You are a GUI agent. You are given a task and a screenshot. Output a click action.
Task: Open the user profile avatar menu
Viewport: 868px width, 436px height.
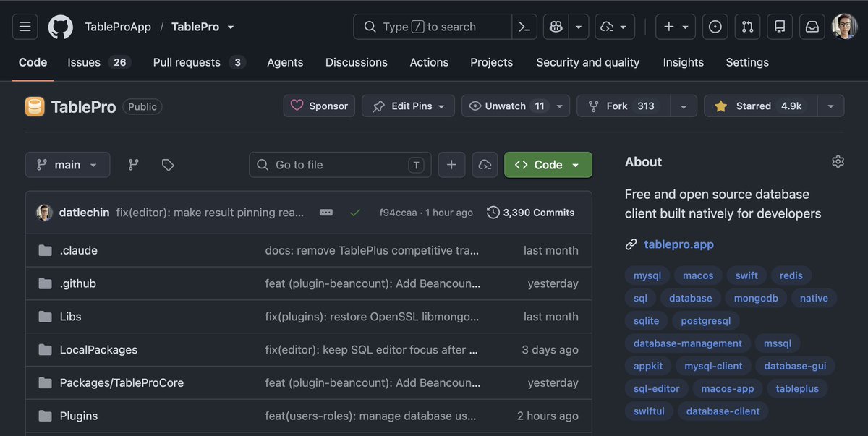844,27
